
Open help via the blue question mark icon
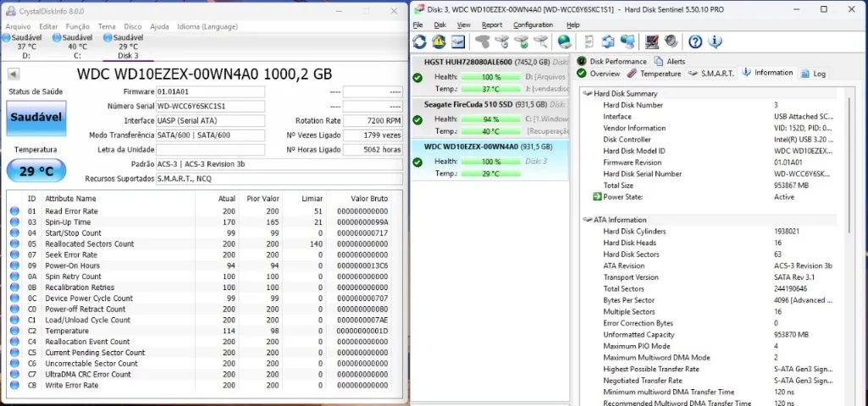click(695, 41)
